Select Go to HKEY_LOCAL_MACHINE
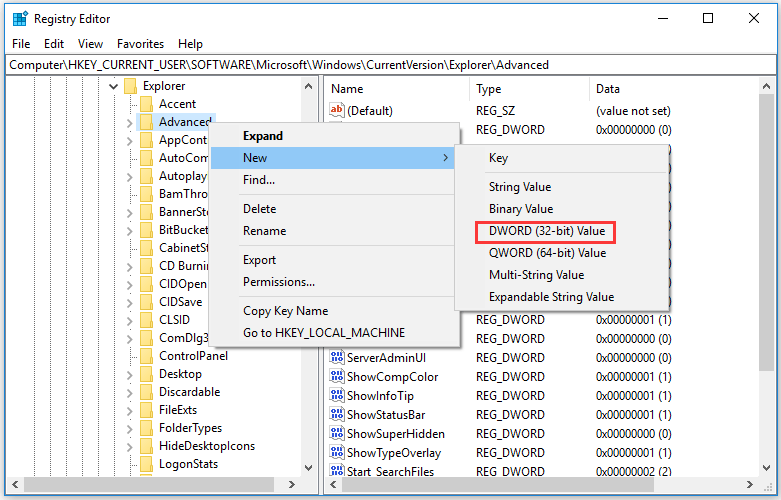The height and width of the screenshot is (500, 781). pyautogui.click(x=333, y=333)
